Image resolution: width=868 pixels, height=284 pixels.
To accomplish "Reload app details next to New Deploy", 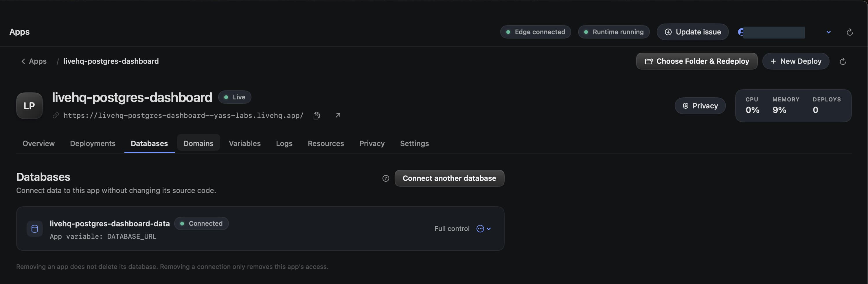I will [842, 61].
